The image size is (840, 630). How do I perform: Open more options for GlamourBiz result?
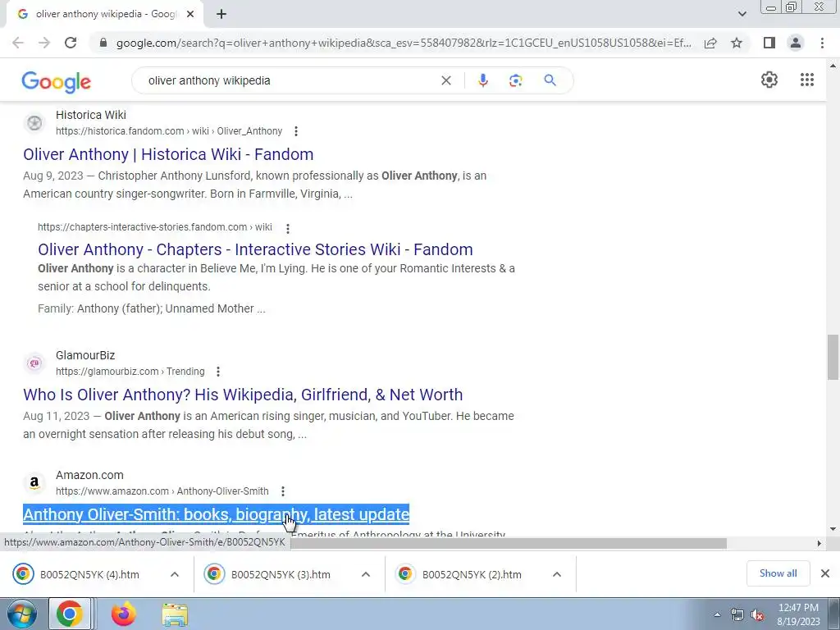(218, 372)
